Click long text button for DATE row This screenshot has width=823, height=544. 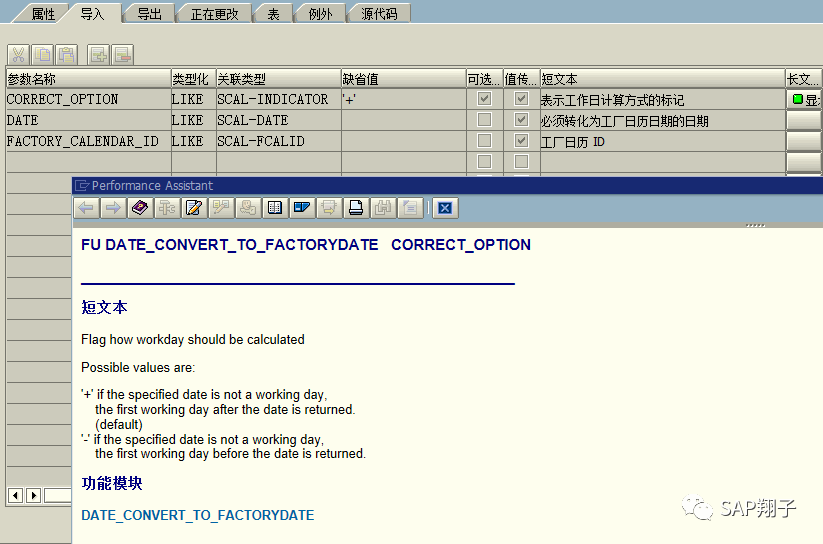(804, 120)
